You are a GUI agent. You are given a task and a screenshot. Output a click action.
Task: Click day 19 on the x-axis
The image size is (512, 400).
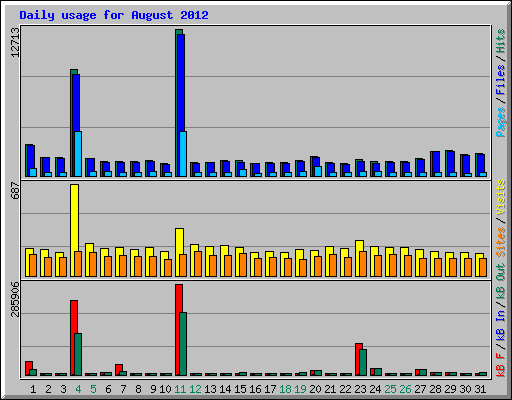[x=300, y=389]
